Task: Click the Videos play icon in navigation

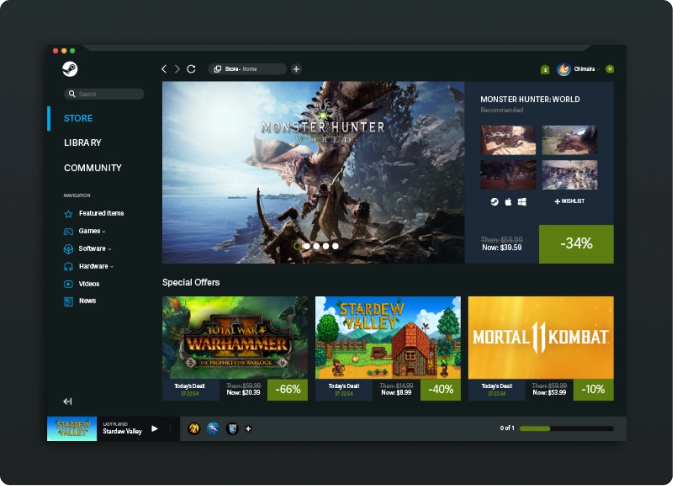Action: tap(68, 284)
